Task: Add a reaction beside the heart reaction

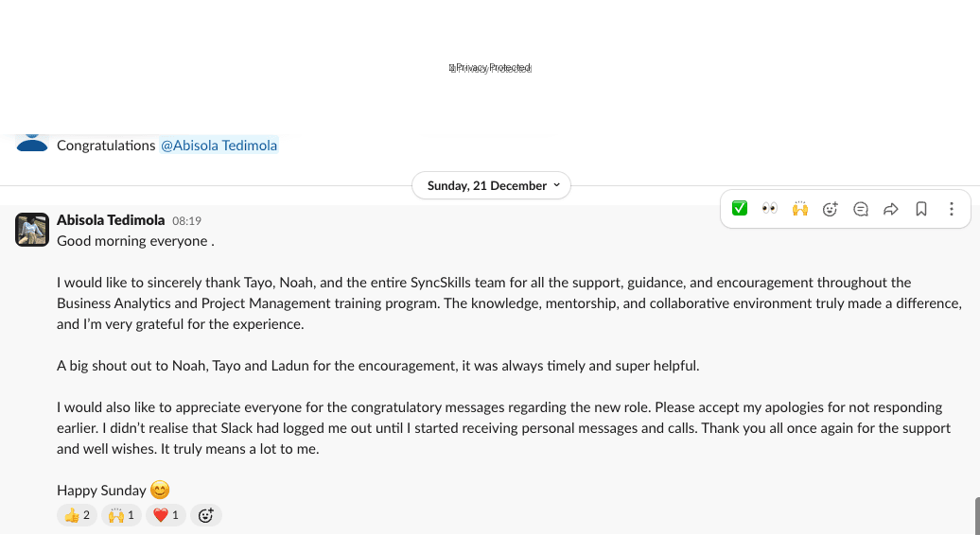Action: pyautogui.click(x=205, y=515)
